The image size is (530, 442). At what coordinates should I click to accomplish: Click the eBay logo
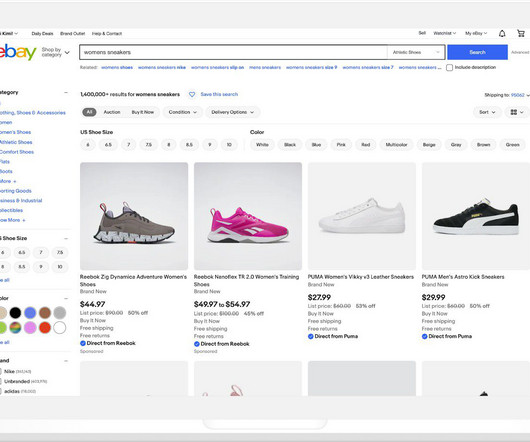pyautogui.click(x=18, y=52)
